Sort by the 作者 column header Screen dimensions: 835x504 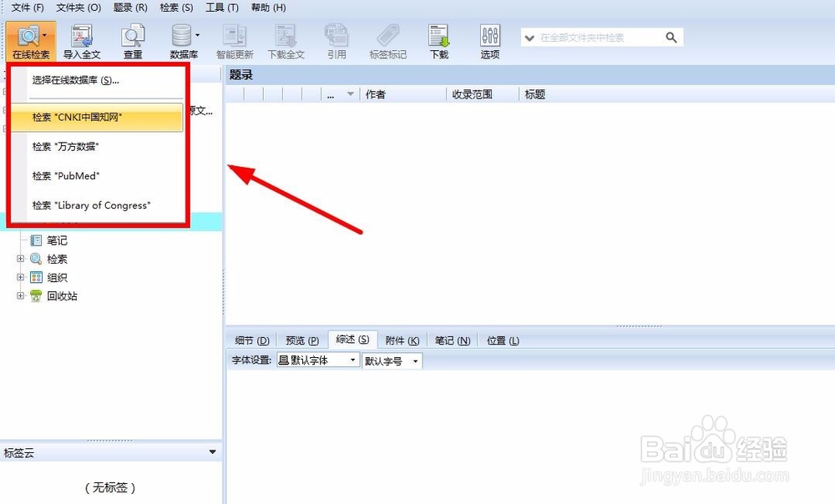click(403, 94)
